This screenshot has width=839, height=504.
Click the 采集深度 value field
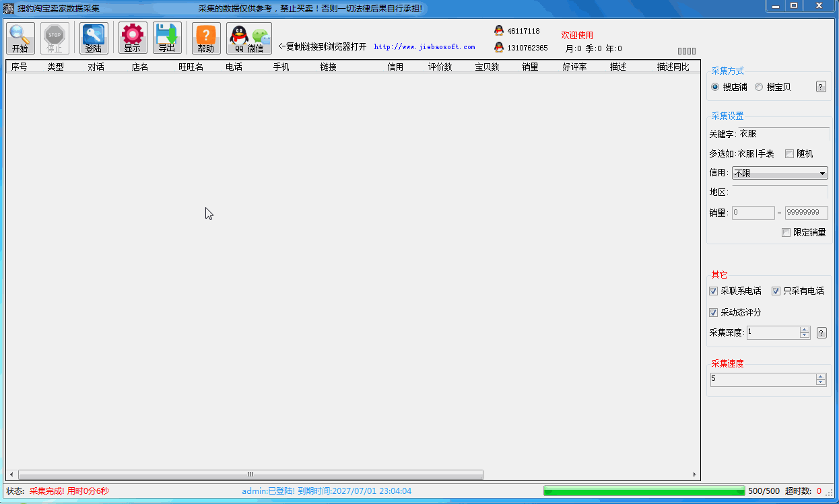[773, 332]
